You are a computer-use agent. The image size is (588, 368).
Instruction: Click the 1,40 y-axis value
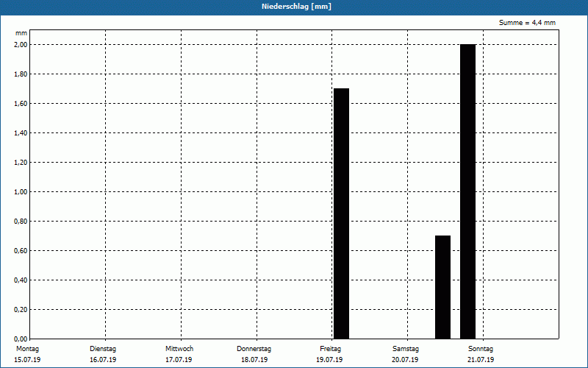click(x=21, y=133)
